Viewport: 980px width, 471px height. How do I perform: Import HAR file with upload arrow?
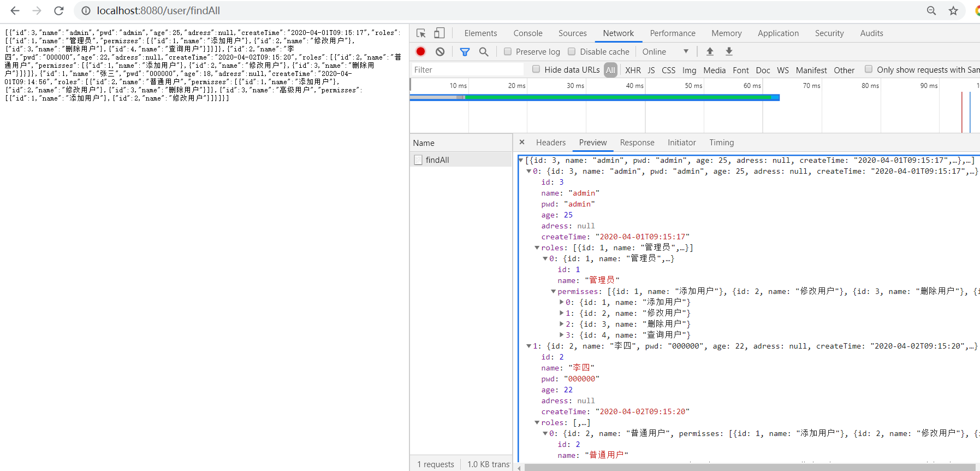click(x=710, y=51)
